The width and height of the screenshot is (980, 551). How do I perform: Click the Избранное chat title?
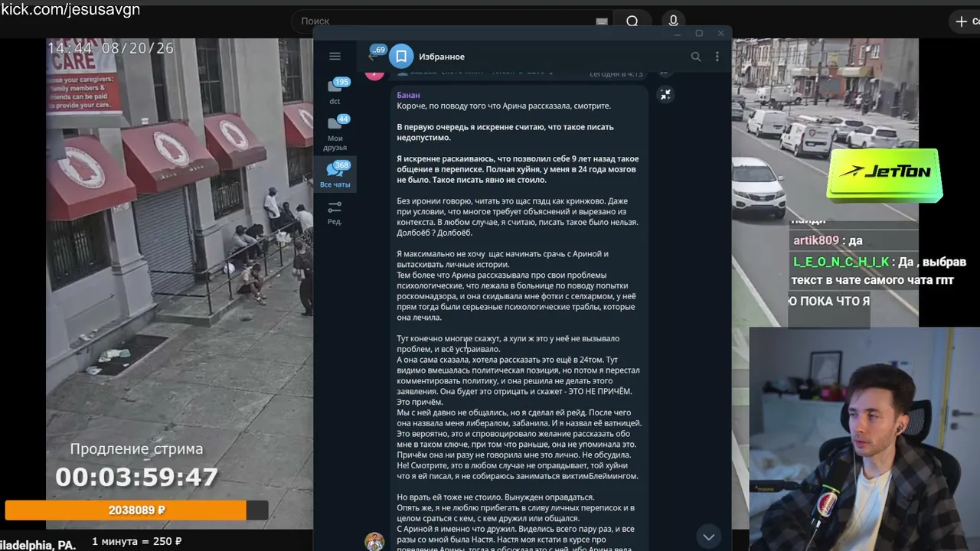pyautogui.click(x=441, y=57)
